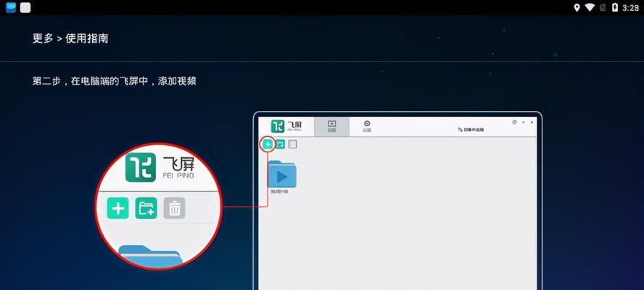Tap large 飞屏 logo inside red circle

coord(160,167)
